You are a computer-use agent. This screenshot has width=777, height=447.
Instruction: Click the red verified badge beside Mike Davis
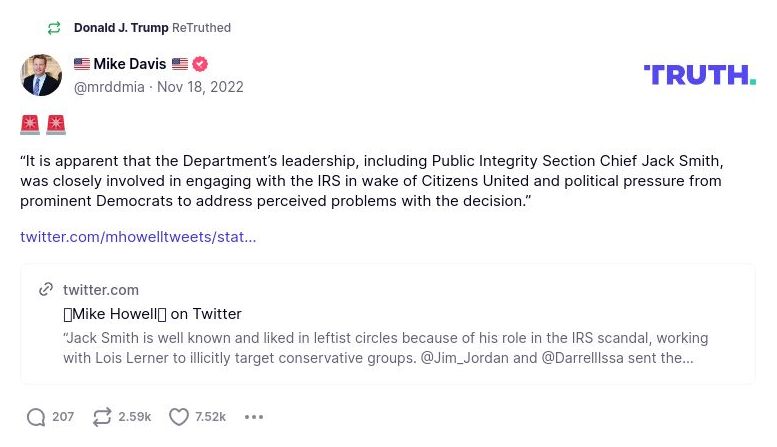point(200,64)
